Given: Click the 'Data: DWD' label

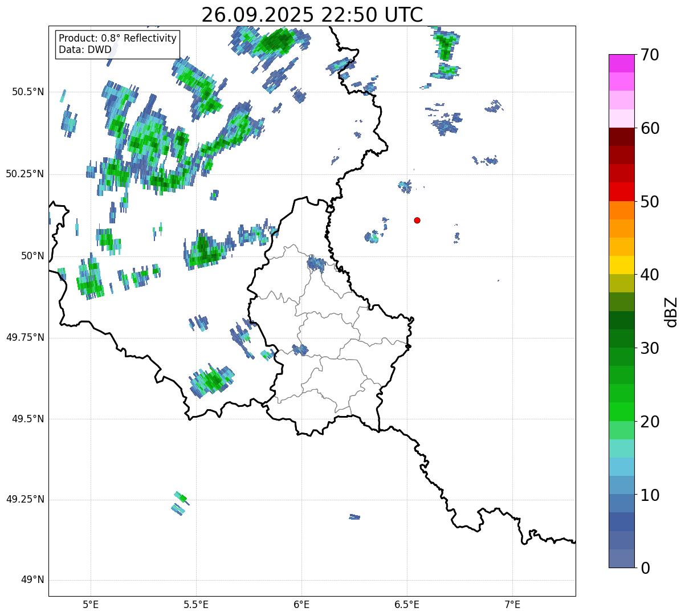Looking at the screenshot, I should [85, 50].
